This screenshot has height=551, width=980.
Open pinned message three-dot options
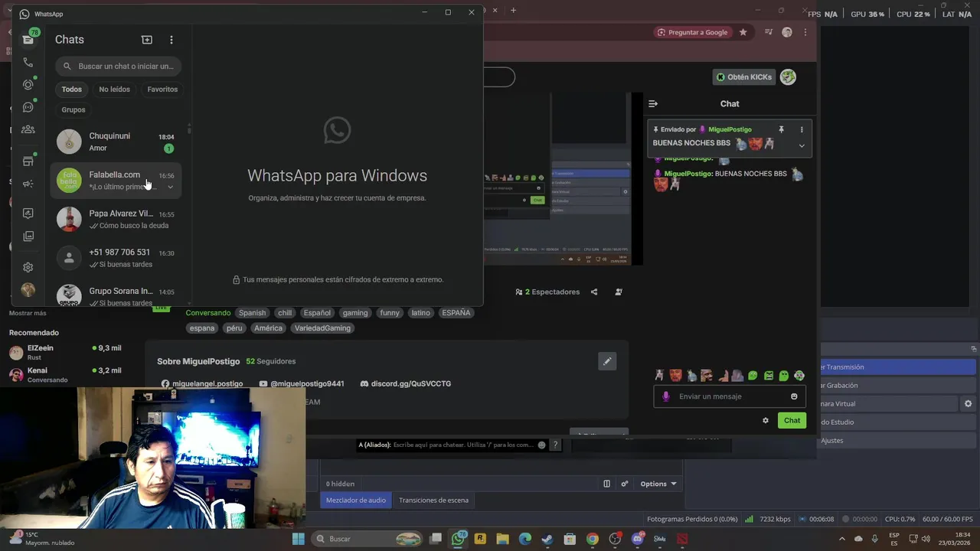[802, 129]
